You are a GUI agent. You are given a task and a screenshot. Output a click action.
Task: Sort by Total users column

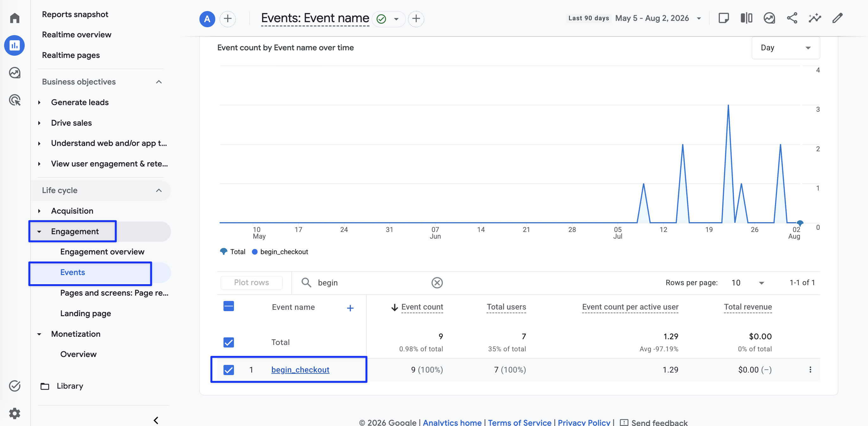point(506,307)
